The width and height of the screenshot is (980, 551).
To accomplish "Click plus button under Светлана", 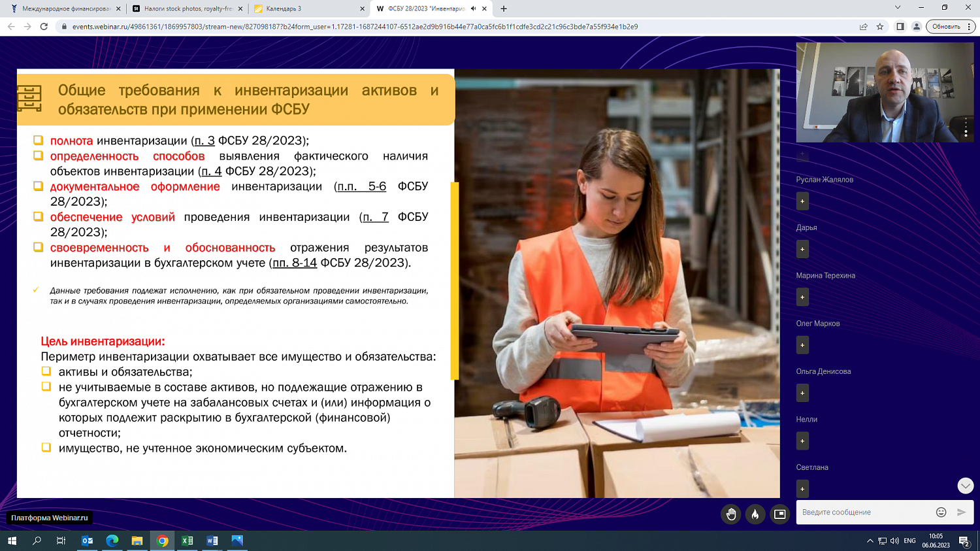I will 802,489.
